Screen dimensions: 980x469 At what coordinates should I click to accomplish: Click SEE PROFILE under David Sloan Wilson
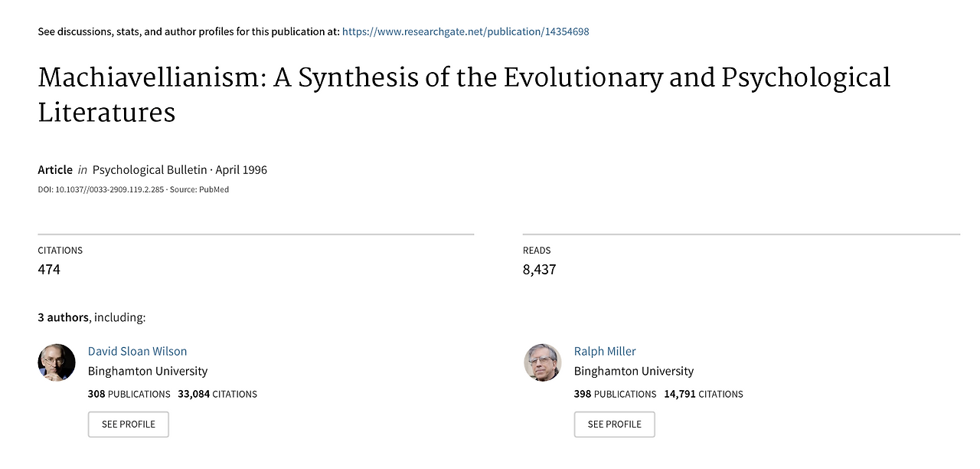[129, 424]
